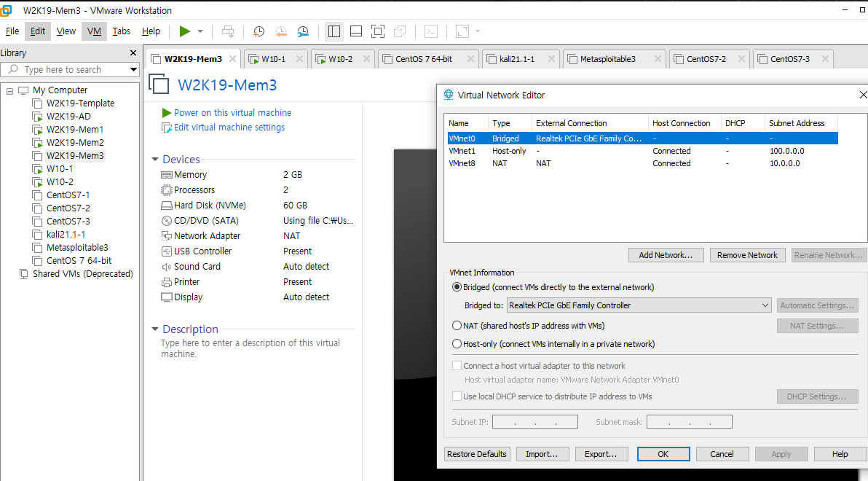Image resolution: width=868 pixels, height=481 pixels.
Task: Take a snapshot using clock-plus icon
Action: 259,31
